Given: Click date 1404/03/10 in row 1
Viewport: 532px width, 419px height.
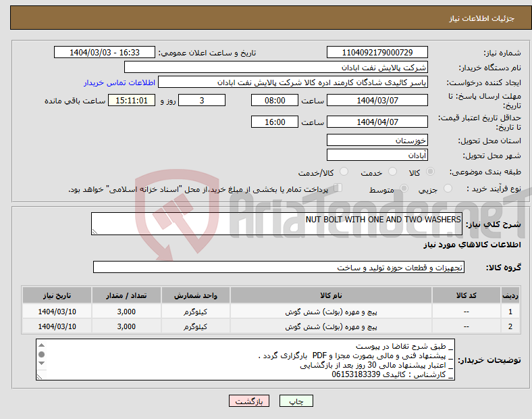Looking at the screenshot, I should pos(57,312).
